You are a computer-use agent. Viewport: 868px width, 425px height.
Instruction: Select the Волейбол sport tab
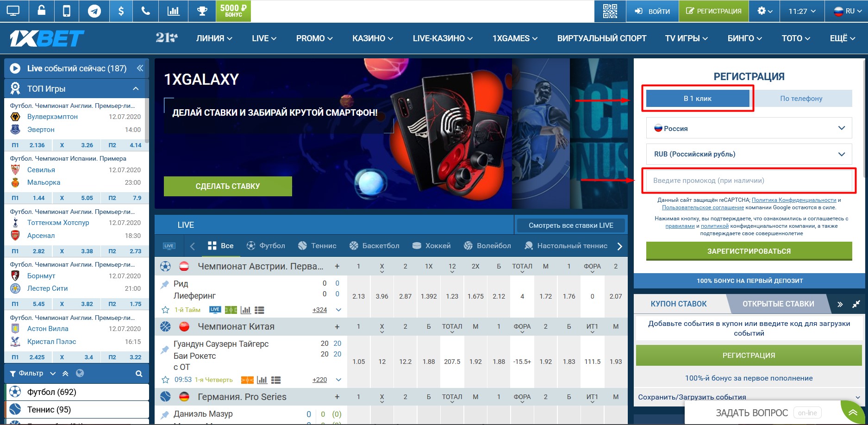(487, 246)
